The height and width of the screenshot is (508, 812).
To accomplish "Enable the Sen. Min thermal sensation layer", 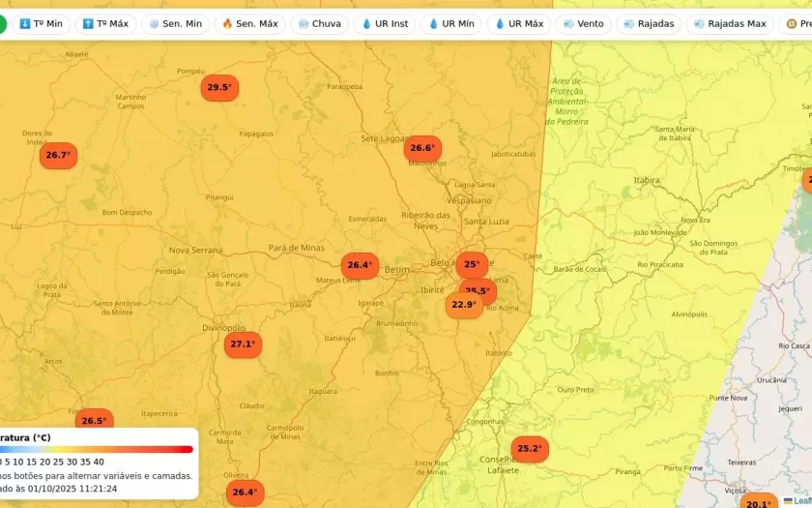I will [175, 23].
